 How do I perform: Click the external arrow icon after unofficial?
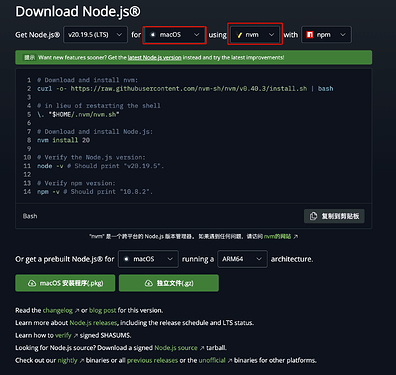click(x=230, y=360)
